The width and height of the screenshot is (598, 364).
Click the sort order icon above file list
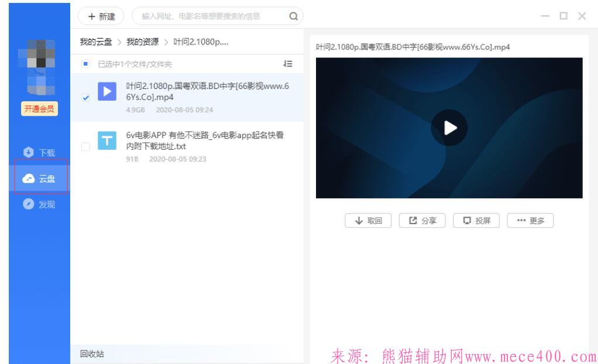pyautogui.click(x=287, y=64)
